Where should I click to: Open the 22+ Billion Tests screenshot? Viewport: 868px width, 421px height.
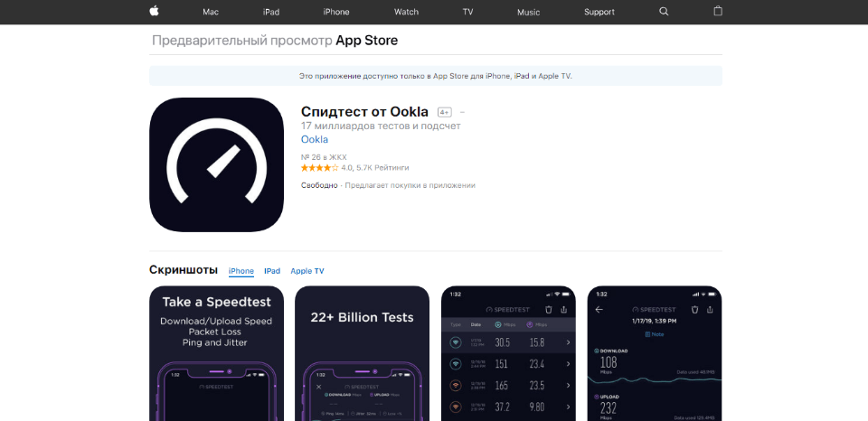point(362,353)
